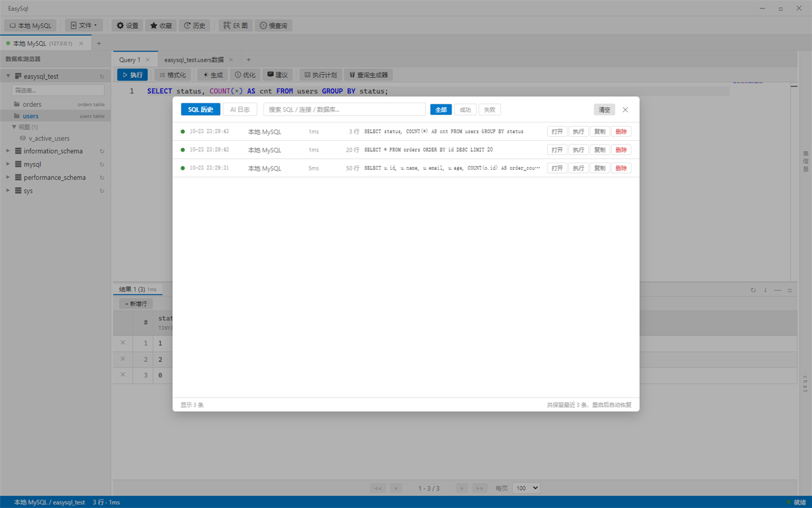Filter history by 失败

[x=490, y=110]
